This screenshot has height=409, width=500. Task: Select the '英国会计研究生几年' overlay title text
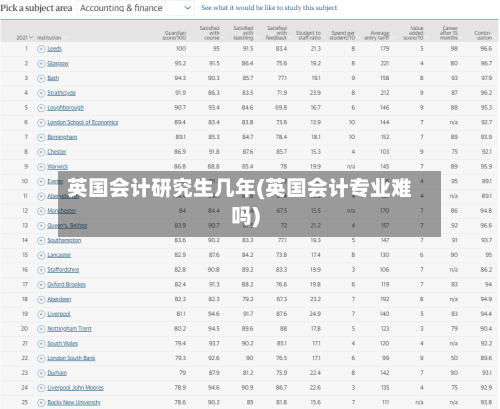coord(161,188)
